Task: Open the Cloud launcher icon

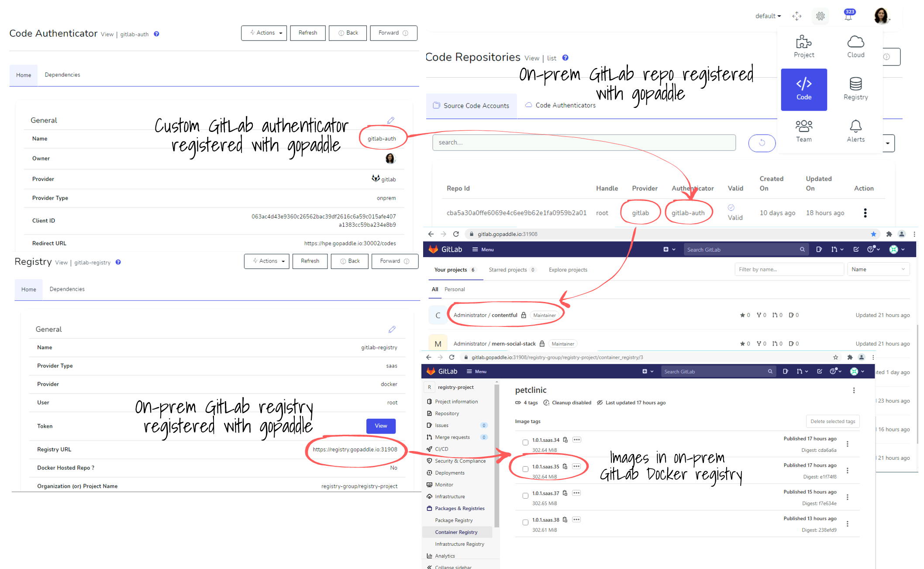Action: [x=855, y=46]
